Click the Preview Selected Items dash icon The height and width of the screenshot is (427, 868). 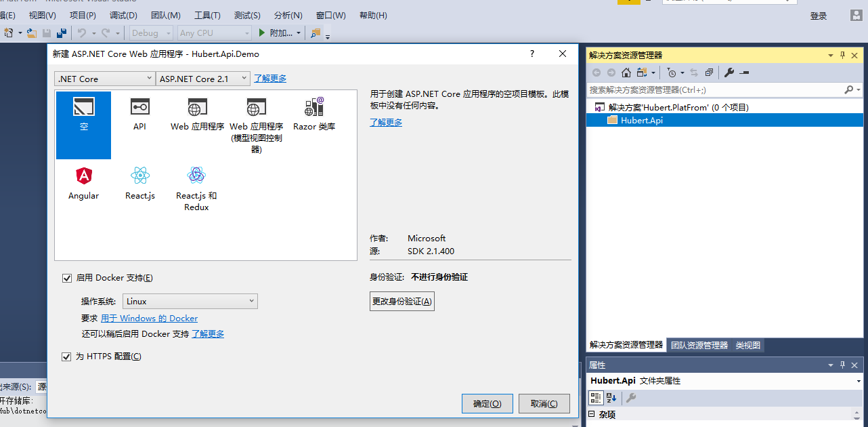point(744,73)
